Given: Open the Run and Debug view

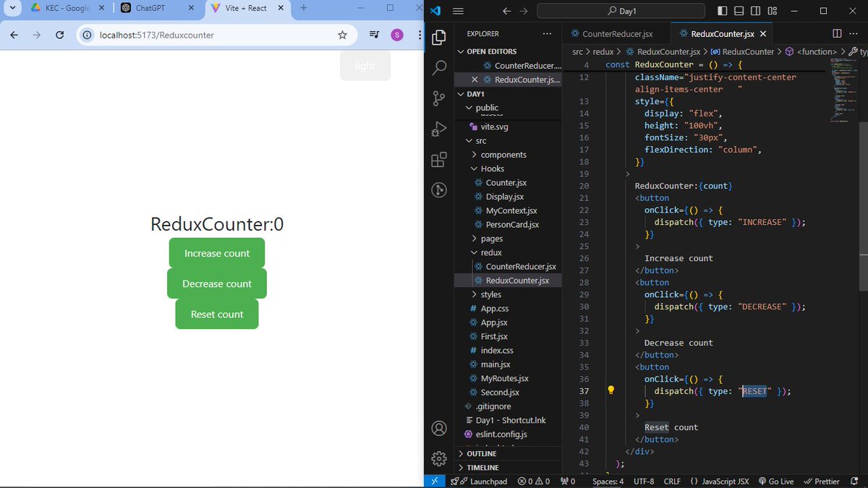Looking at the screenshot, I should click(438, 129).
